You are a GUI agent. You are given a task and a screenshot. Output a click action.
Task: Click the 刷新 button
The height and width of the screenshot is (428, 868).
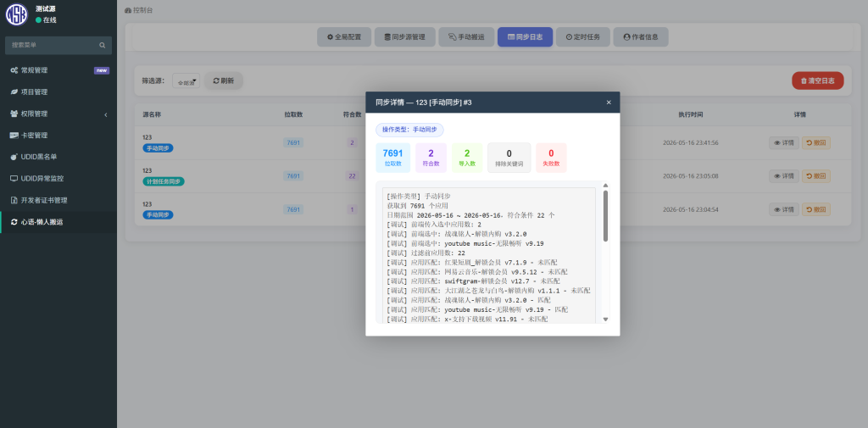pyautogui.click(x=224, y=81)
